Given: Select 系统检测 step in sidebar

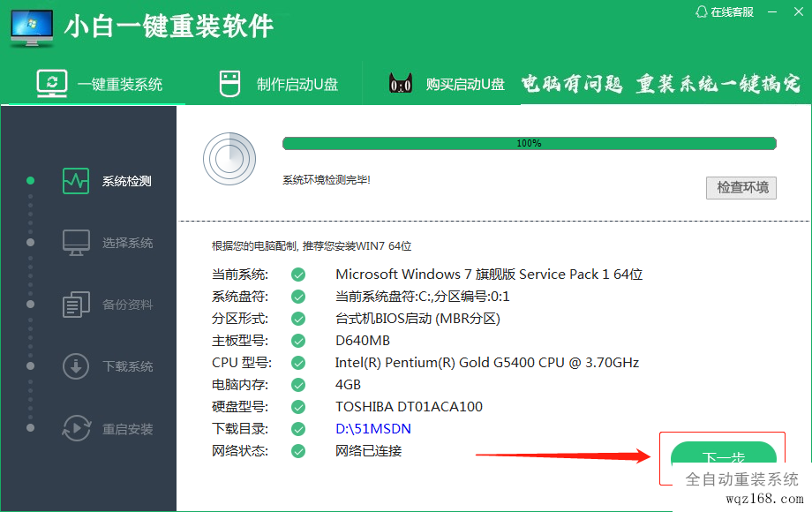Looking at the screenshot, I should click(107, 181).
